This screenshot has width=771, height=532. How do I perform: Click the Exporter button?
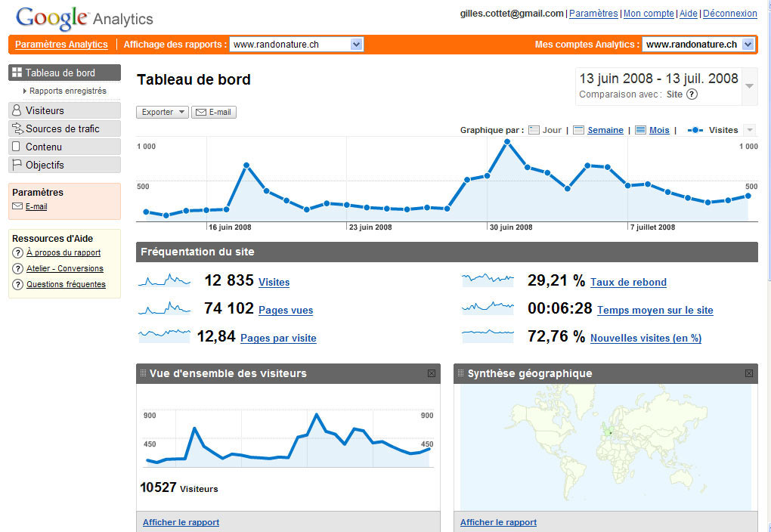click(x=163, y=112)
